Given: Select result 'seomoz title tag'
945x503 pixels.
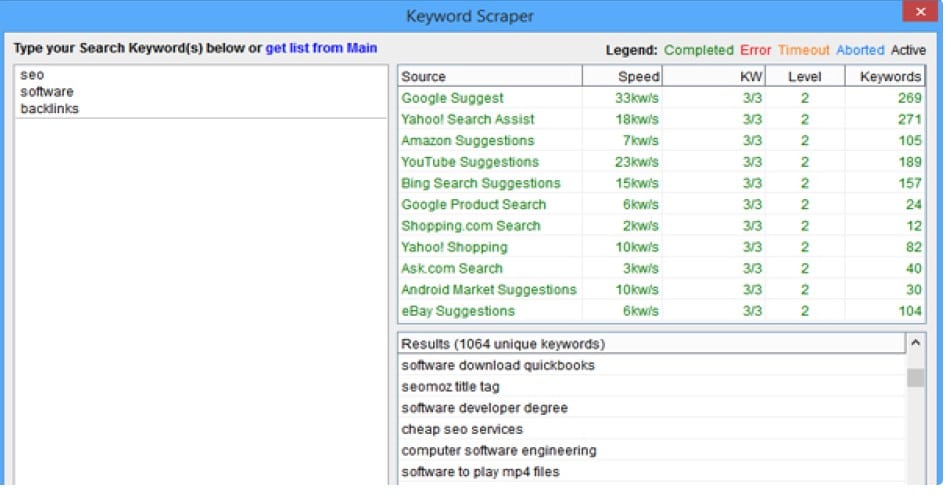Looking at the screenshot, I should coord(651,387).
